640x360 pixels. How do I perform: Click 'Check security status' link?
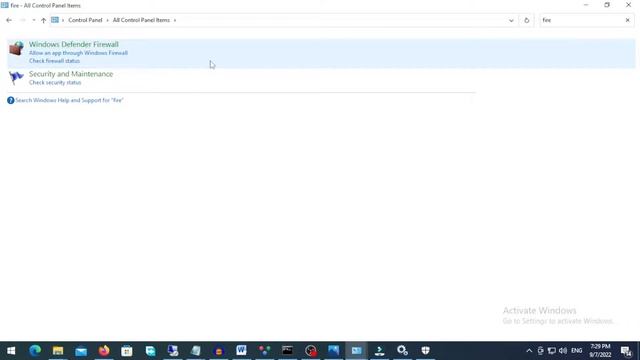tap(55, 82)
